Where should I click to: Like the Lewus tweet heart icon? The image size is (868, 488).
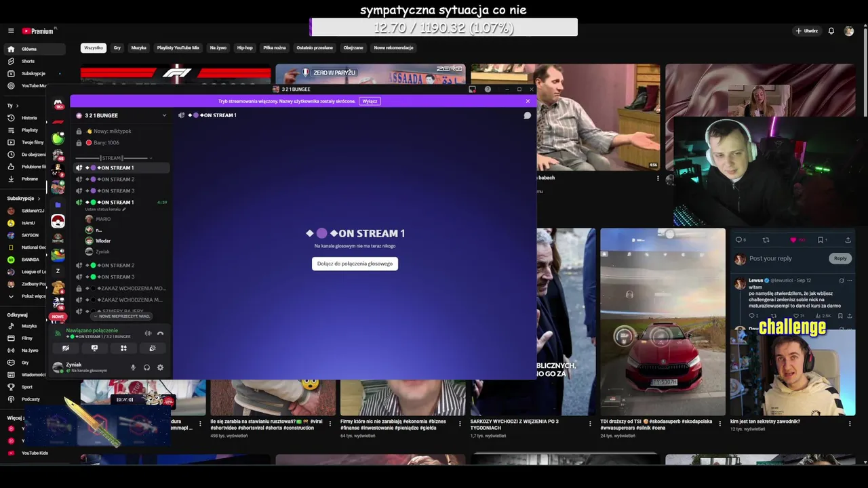(793, 240)
